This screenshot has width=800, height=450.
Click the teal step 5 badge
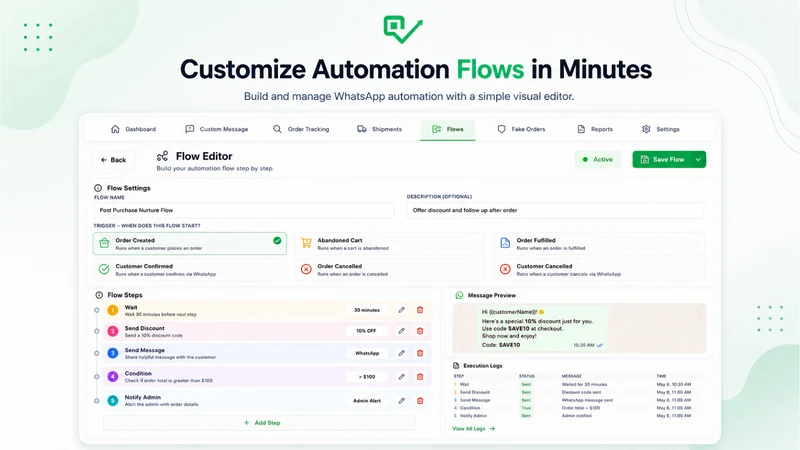pyautogui.click(x=113, y=401)
